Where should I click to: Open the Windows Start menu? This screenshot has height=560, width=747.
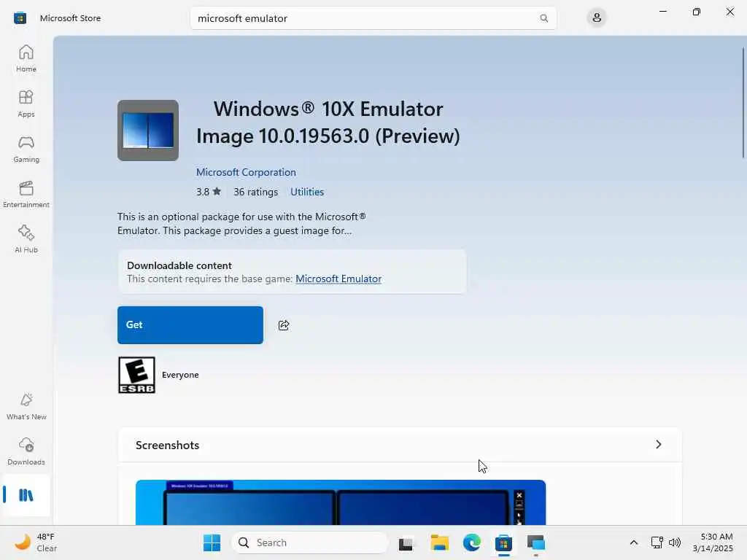(212, 542)
